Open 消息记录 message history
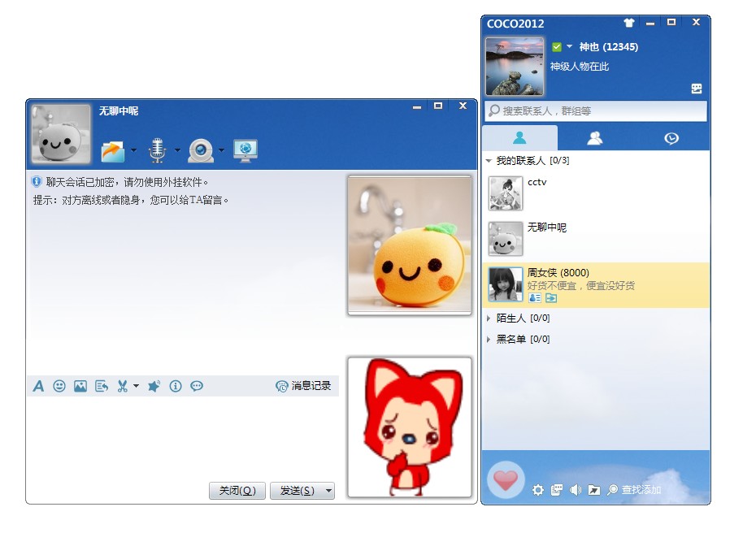756x533 pixels. click(x=303, y=386)
